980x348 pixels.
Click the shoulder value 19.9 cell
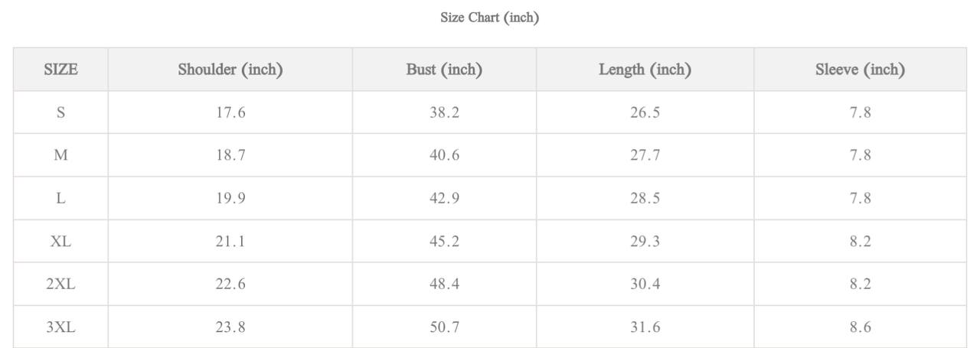point(230,198)
